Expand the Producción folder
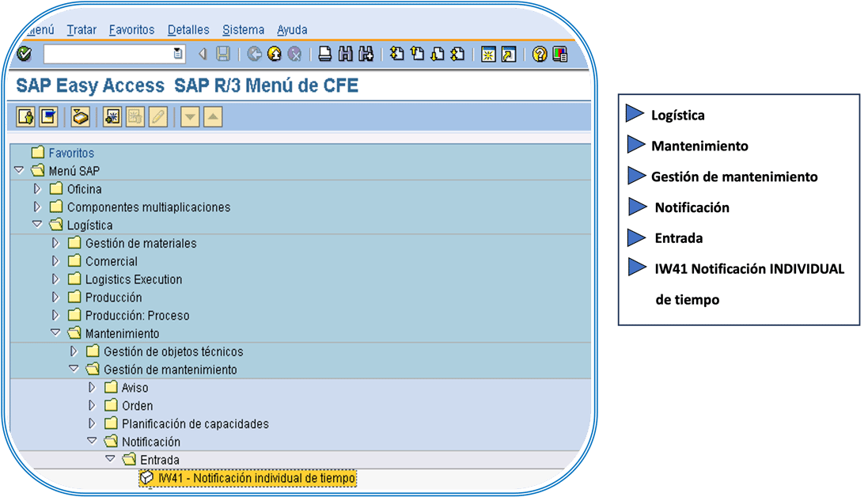This screenshot has height=497, width=868. [x=55, y=298]
